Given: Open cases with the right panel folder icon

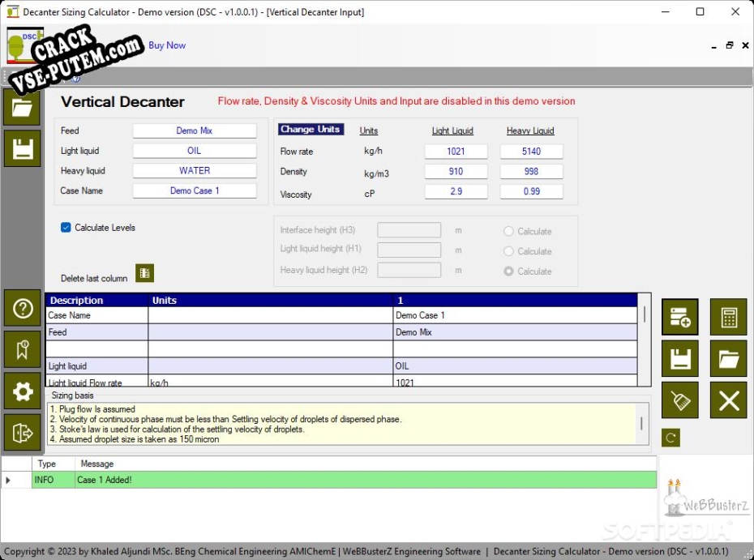Looking at the screenshot, I should point(729,358).
